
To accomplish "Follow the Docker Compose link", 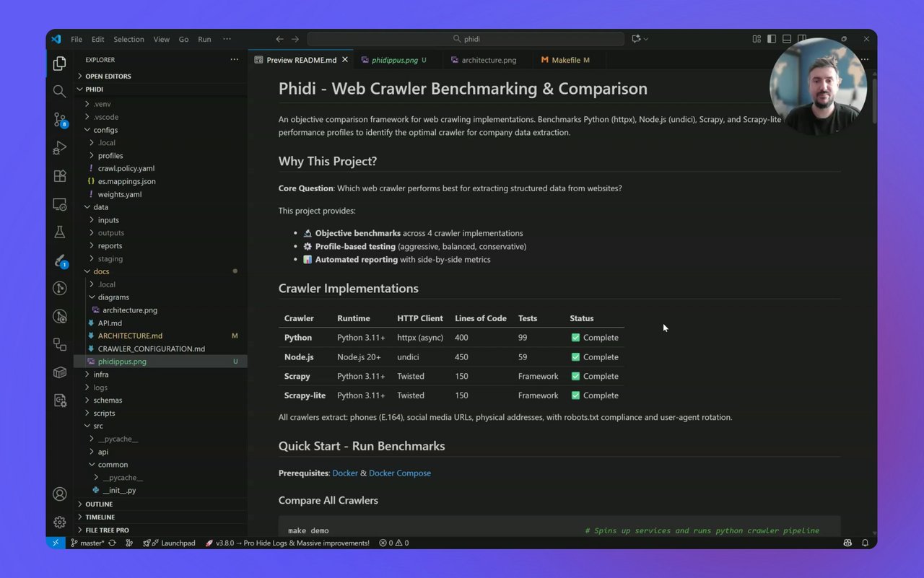I will 400,473.
